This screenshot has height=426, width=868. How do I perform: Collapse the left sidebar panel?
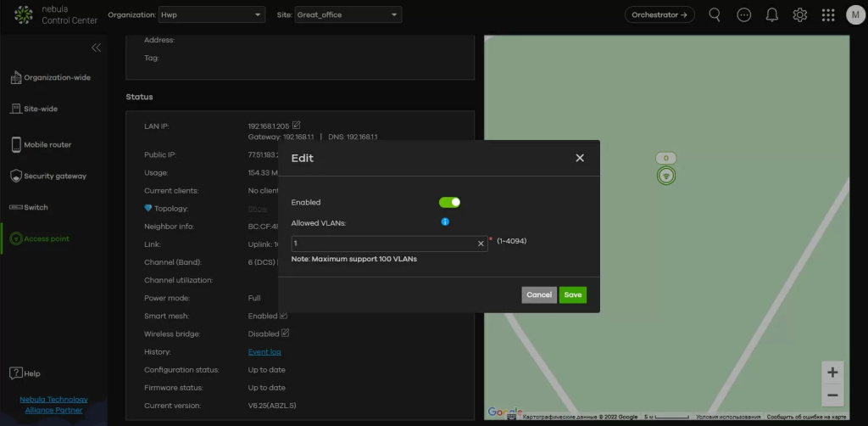96,48
